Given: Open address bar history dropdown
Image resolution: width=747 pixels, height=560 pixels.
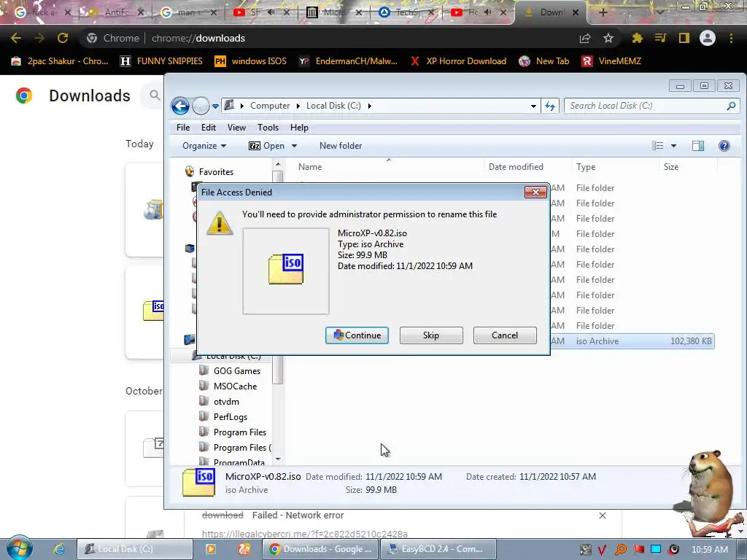Looking at the screenshot, I should click(533, 106).
